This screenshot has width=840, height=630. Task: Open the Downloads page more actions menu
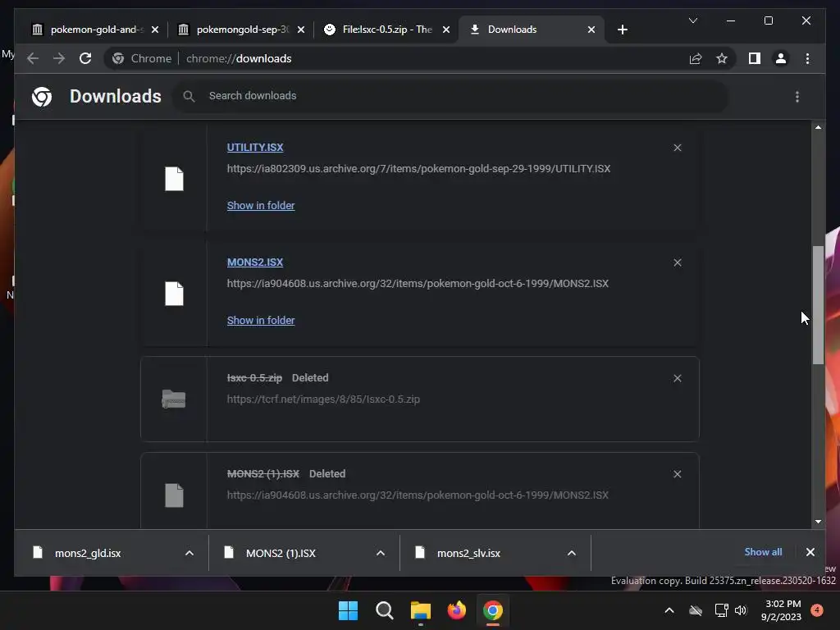(x=797, y=97)
